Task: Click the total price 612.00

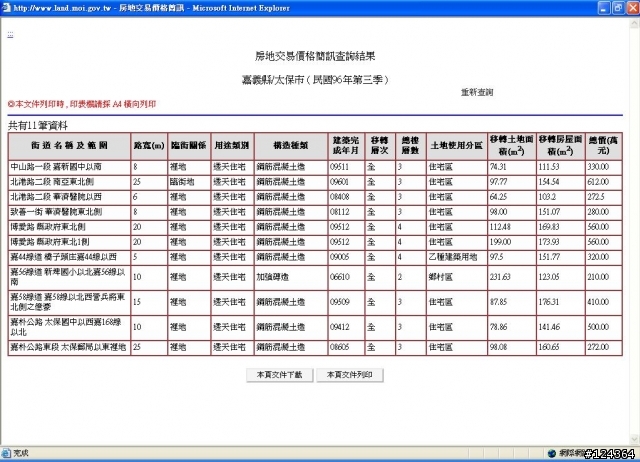Action: pos(598,182)
